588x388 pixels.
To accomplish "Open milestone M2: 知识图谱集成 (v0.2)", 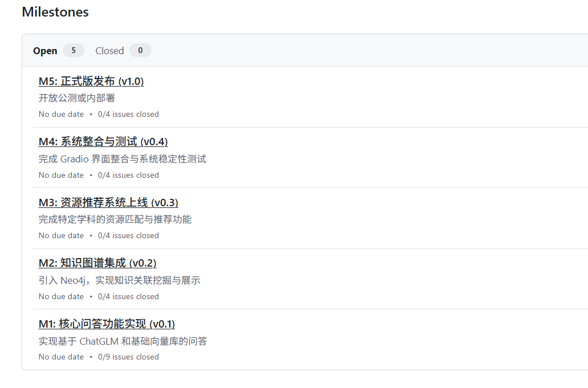I will [97, 263].
